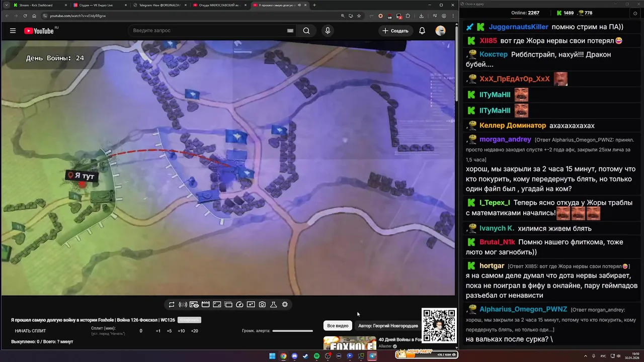Reload the page in Chrome
Screen dimensions: 644x362
[25, 16]
